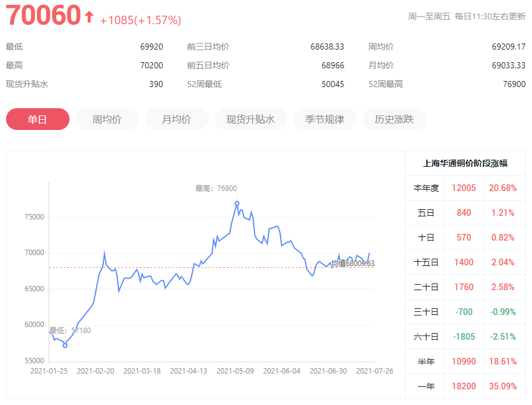Click the 2021-05-09 date on the x-axis
Viewport: 532px width, 405px height.
point(234,371)
